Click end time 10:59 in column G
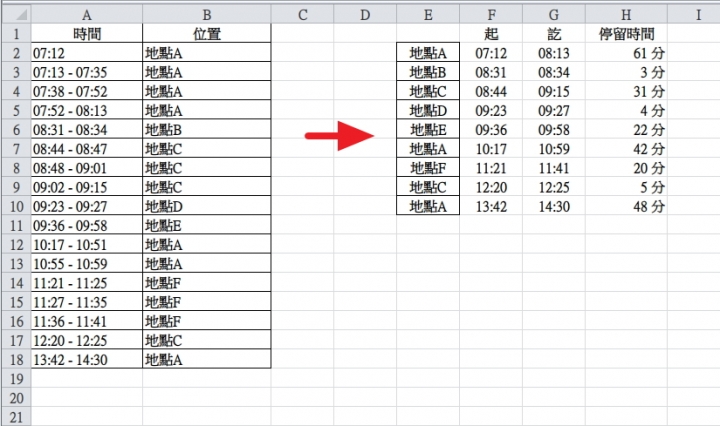Image resolution: width=720 pixels, height=426 pixels. [554, 149]
